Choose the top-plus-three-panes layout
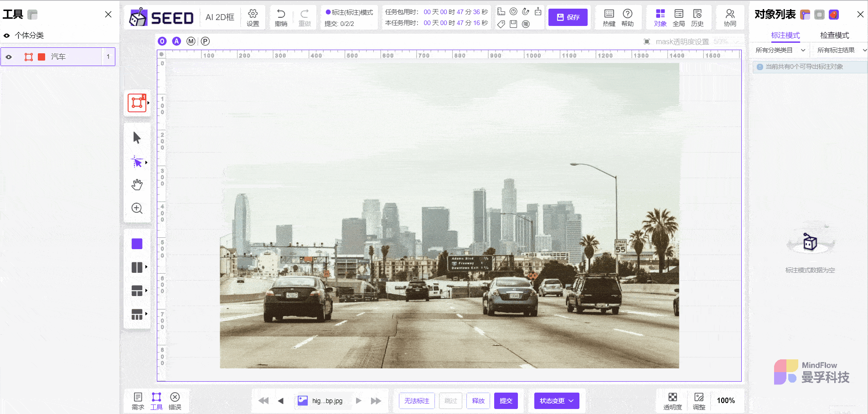Image resolution: width=868 pixels, height=414 pixels. click(x=137, y=314)
